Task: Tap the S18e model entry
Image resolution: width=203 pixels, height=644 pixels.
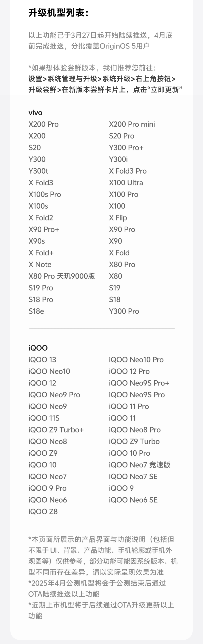Action: [36, 311]
